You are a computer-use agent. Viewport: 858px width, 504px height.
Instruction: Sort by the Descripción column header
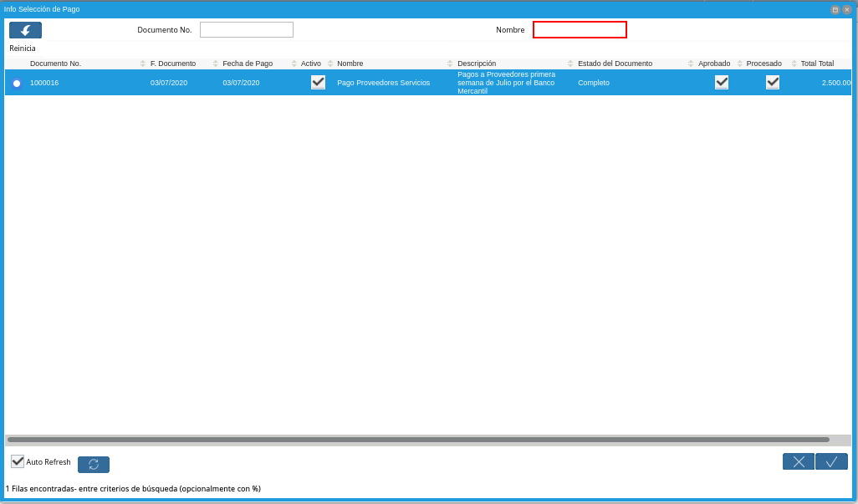pos(477,64)
